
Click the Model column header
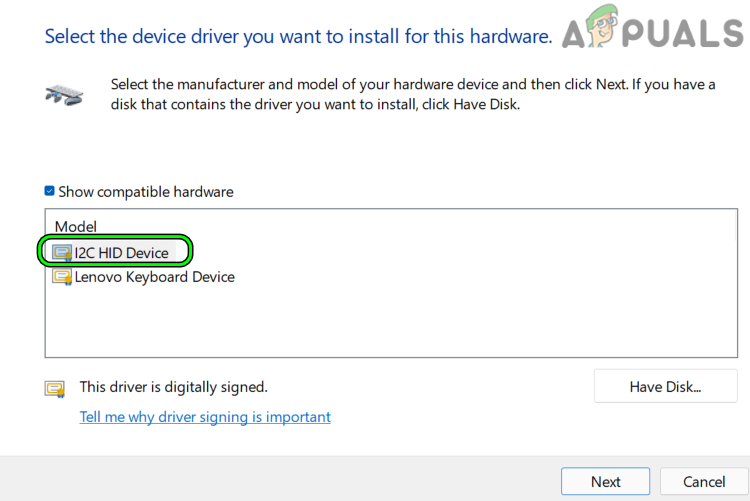tap(75, 227)
